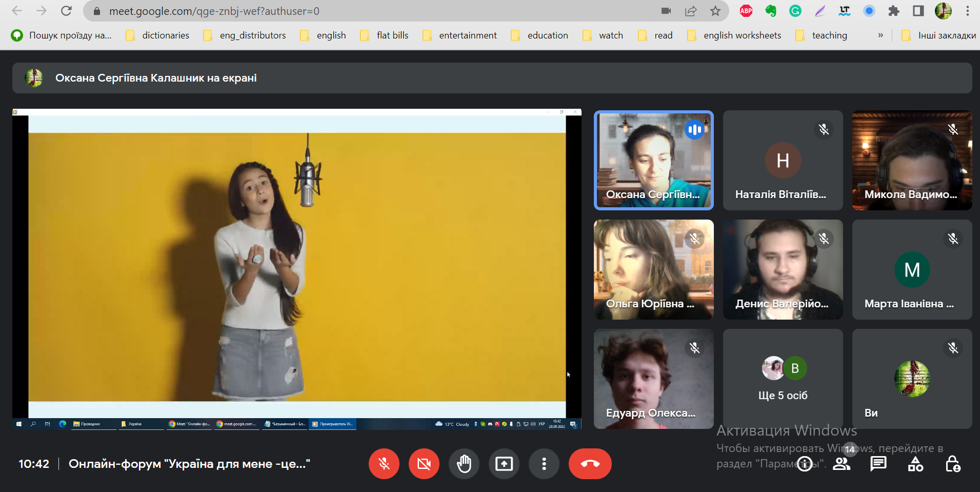Open host controls lock icon

point(953,464)
